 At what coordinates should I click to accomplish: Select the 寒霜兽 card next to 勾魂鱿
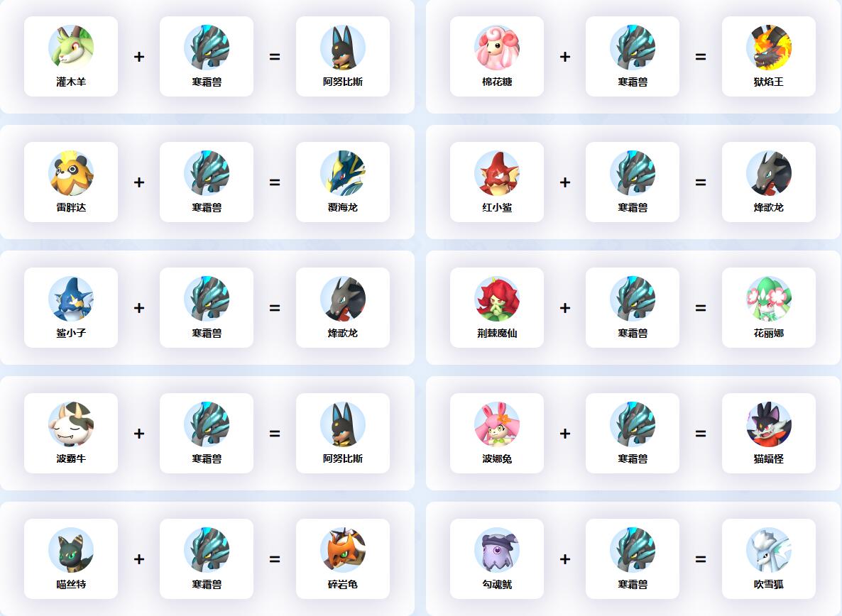(x=633, y=559)
